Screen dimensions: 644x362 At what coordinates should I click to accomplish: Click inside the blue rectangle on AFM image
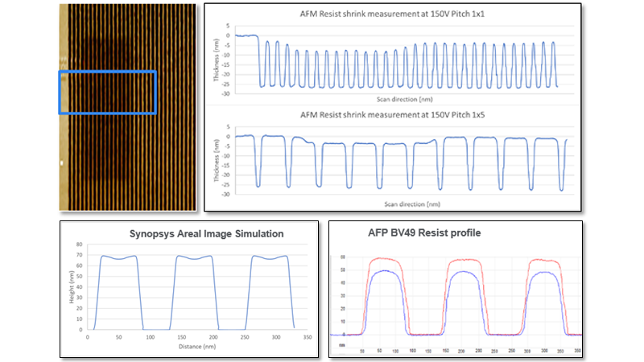click(107, 92)
